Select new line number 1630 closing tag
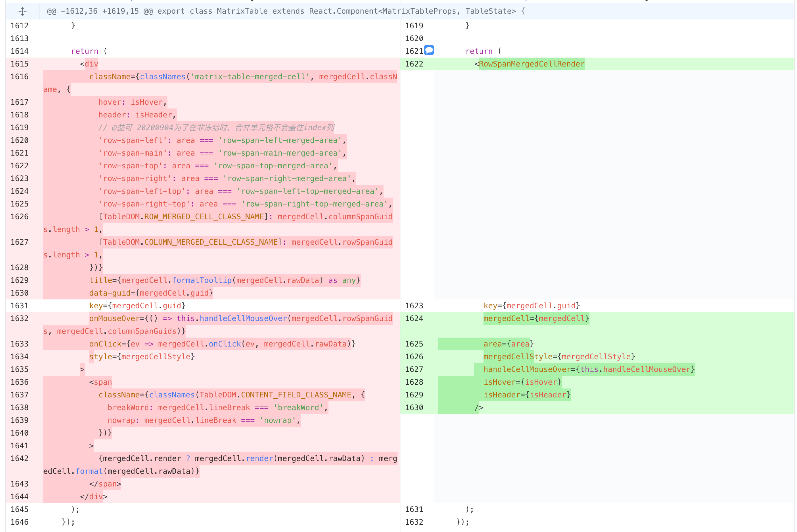Viewport: 797px width, 532px height. click(414, 408)
